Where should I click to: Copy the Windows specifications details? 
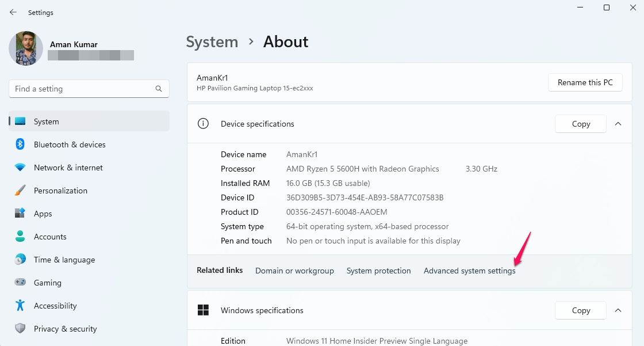(581, 310)
